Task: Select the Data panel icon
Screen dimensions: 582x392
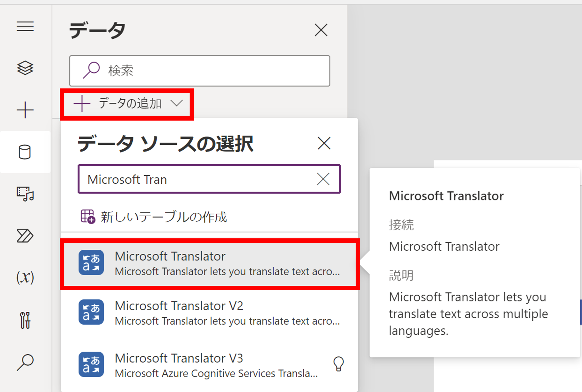Action: click(x=25, y=152)
